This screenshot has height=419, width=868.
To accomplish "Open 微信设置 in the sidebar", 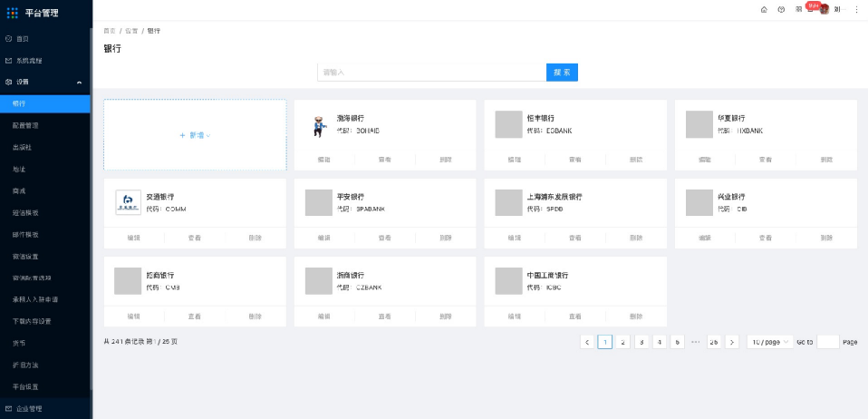I will pos(44,257).
